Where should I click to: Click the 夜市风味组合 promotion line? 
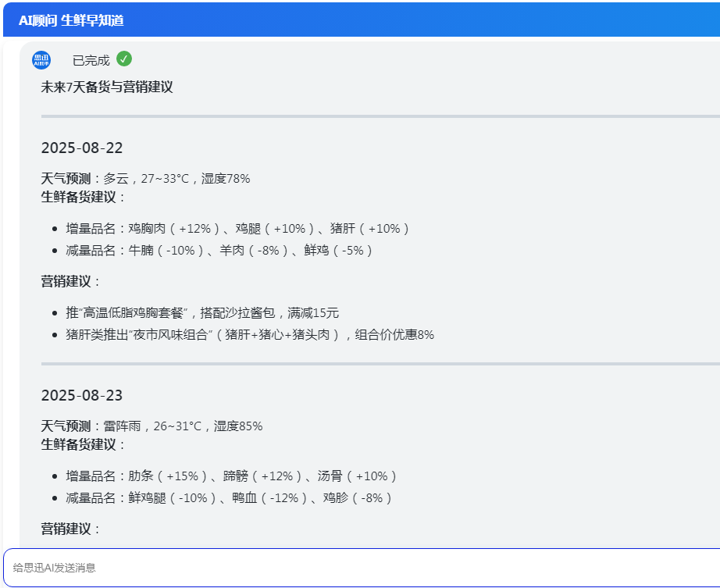tap(250, 335)
